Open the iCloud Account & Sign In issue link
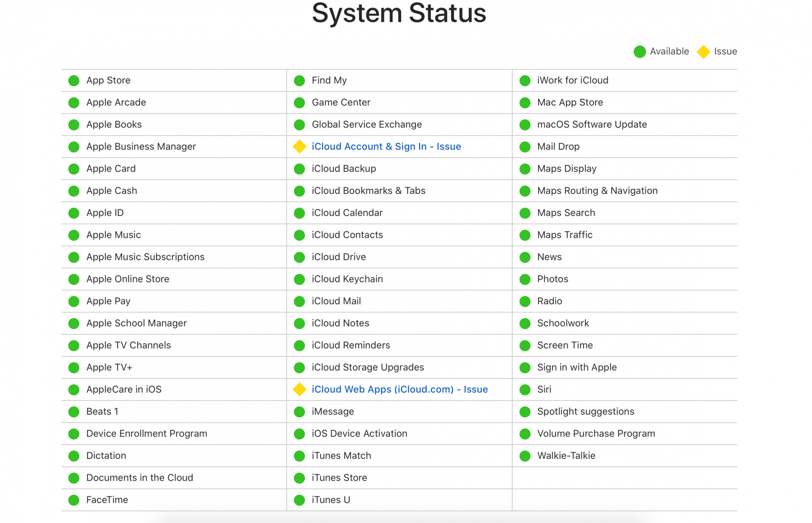 point(386,146)
